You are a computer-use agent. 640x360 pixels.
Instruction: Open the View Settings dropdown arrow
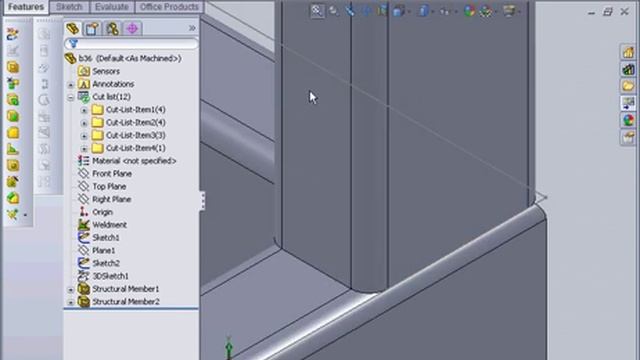tap(519, 12)
